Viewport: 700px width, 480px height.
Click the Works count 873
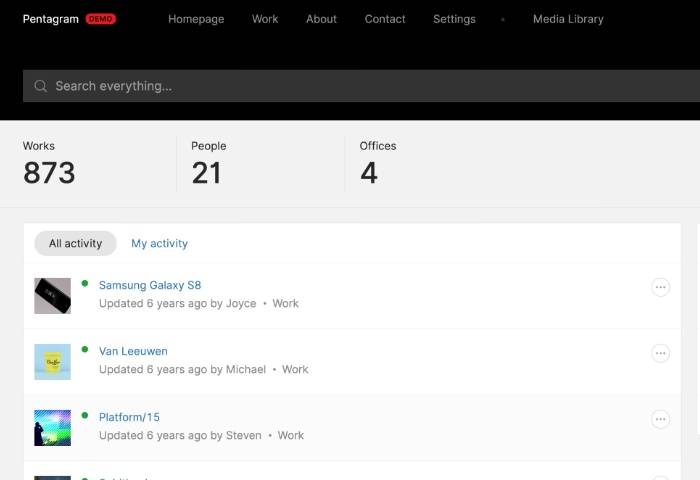49,173
